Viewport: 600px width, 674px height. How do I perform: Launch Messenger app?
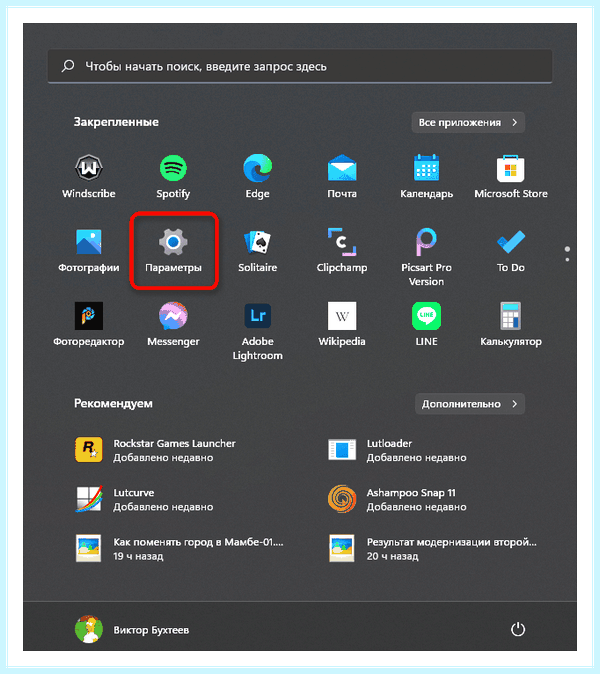pyautogui.click(x=173, y=325)
